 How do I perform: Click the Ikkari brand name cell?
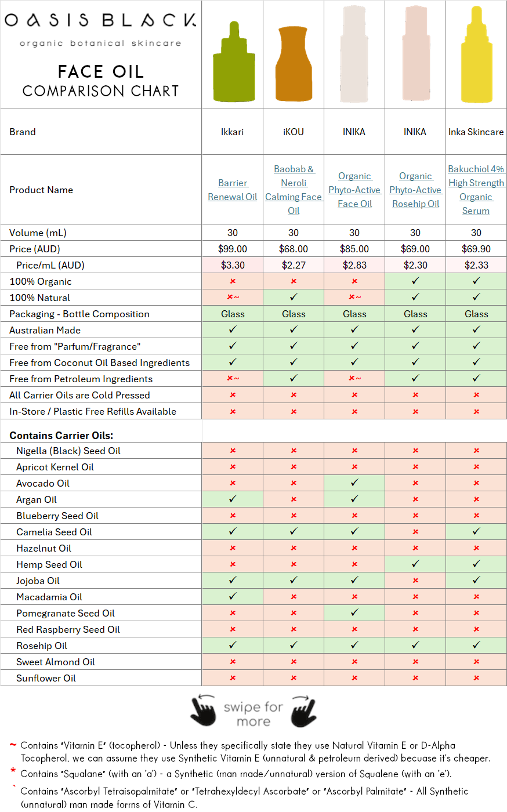pos(233,132)
